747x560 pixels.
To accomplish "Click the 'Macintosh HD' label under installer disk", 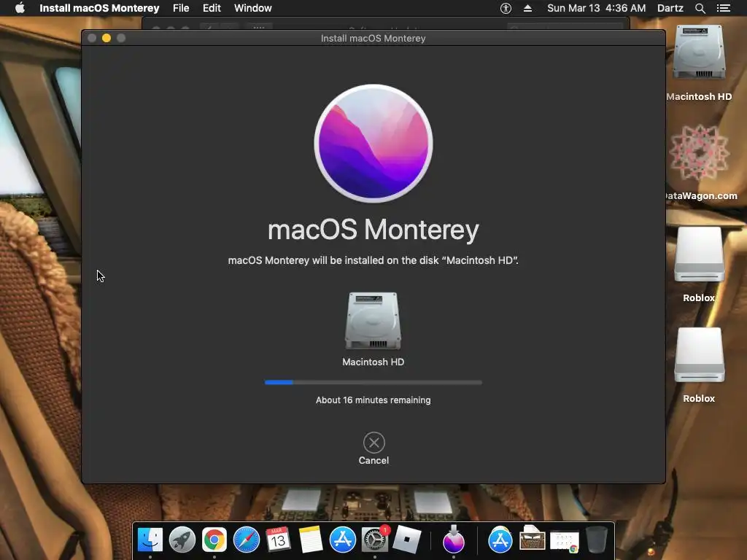I will tap(373, 362).
